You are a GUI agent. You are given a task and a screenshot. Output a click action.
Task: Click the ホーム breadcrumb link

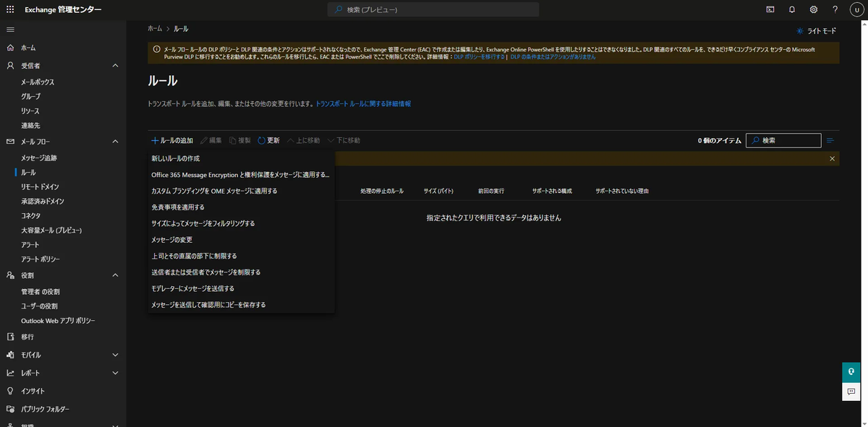click(155, 28)
